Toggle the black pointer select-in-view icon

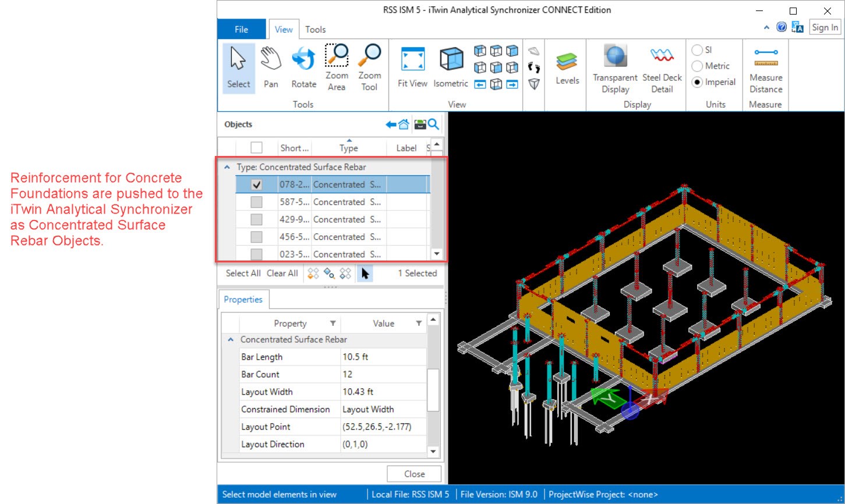coord(365,274)
